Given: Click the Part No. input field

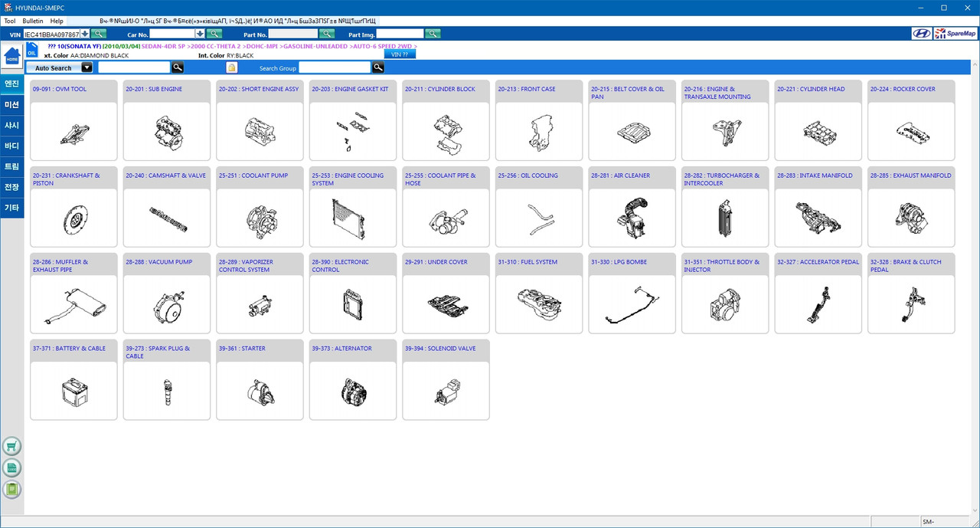Looking at the screenshot, I should (x=292, y=34).
